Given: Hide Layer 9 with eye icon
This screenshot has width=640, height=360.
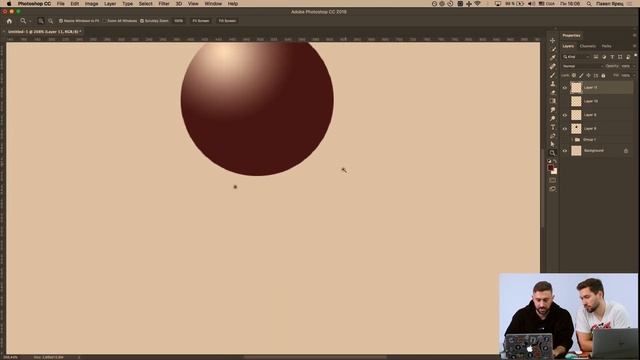Looking at the screenshot, I should click(x=565, y=115).
